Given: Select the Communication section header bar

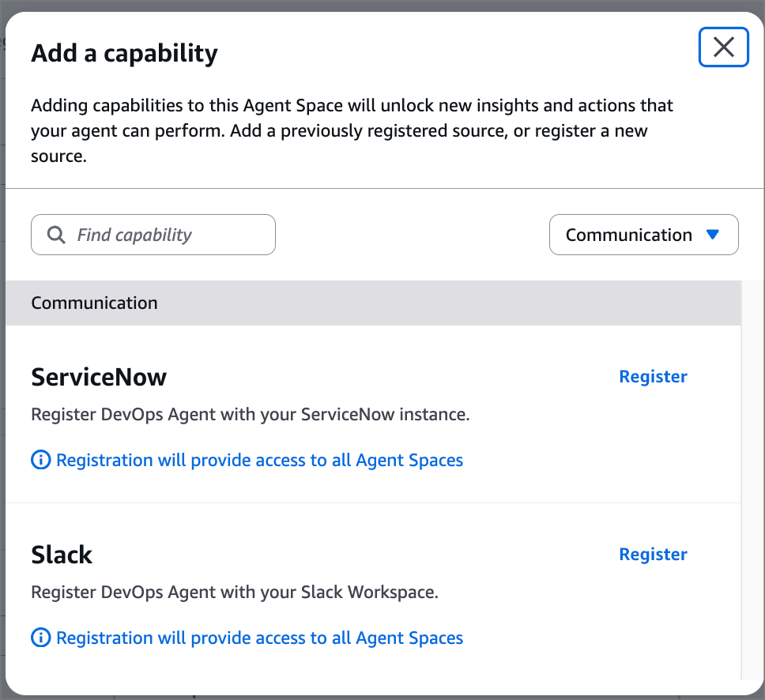Looking at the screenshot, I should pyautogui.click(x=372, y=303).
